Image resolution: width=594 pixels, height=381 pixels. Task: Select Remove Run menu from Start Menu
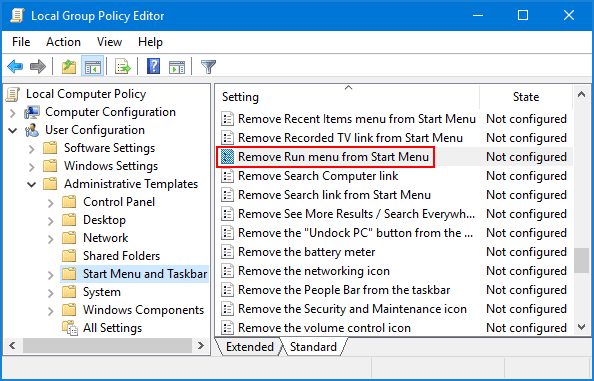[333, 157]
